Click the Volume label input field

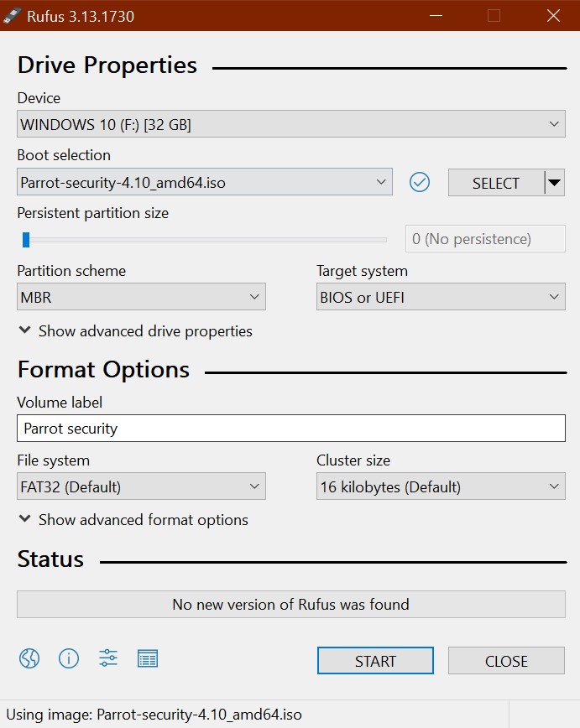pyautogui.click(x=291, y=428)
